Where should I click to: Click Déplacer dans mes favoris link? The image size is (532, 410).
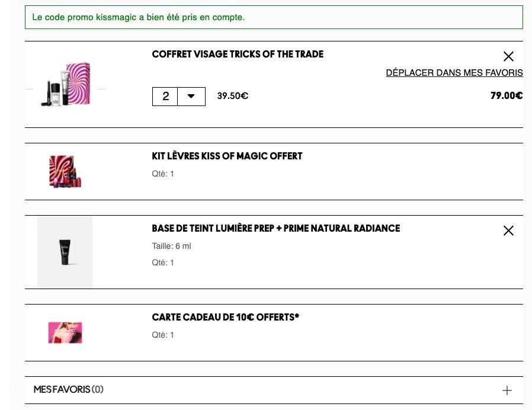point(454,73)
